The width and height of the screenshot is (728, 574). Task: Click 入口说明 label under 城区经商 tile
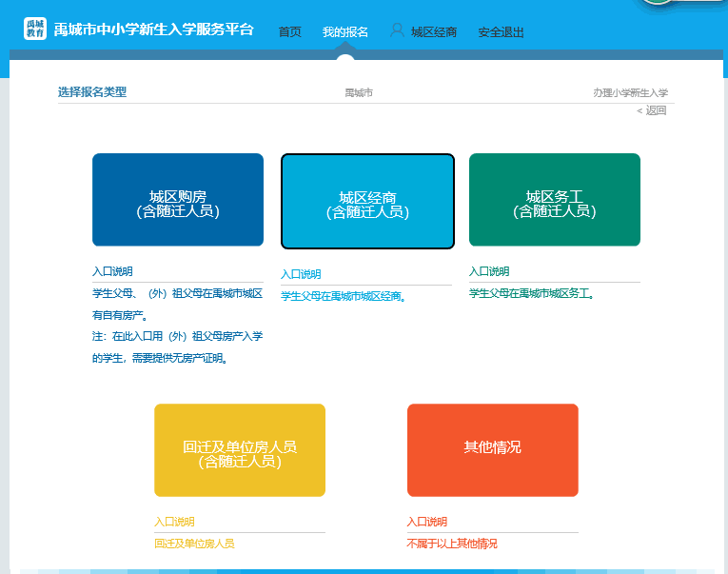[301, 274]
